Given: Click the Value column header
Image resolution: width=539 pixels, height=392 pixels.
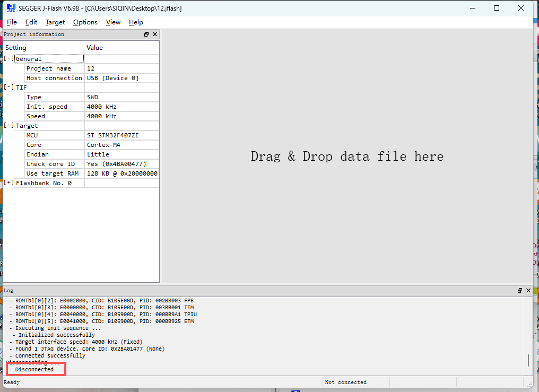Looking at the screenshot, I should (121, 48).
